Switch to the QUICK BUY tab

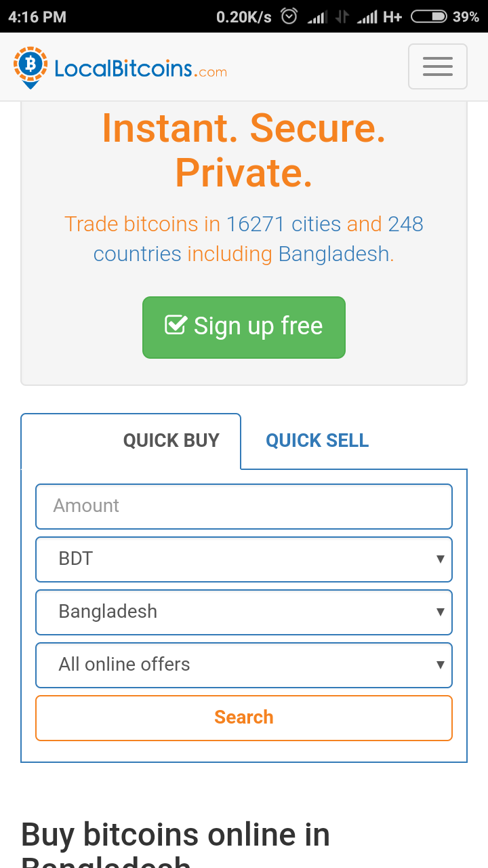[171, 441]
